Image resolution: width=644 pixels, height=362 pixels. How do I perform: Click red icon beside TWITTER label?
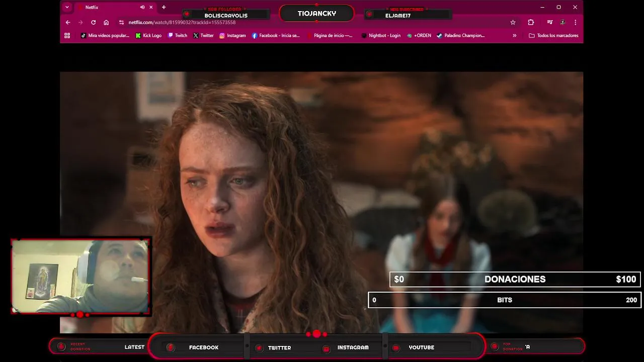click(259, 348)
